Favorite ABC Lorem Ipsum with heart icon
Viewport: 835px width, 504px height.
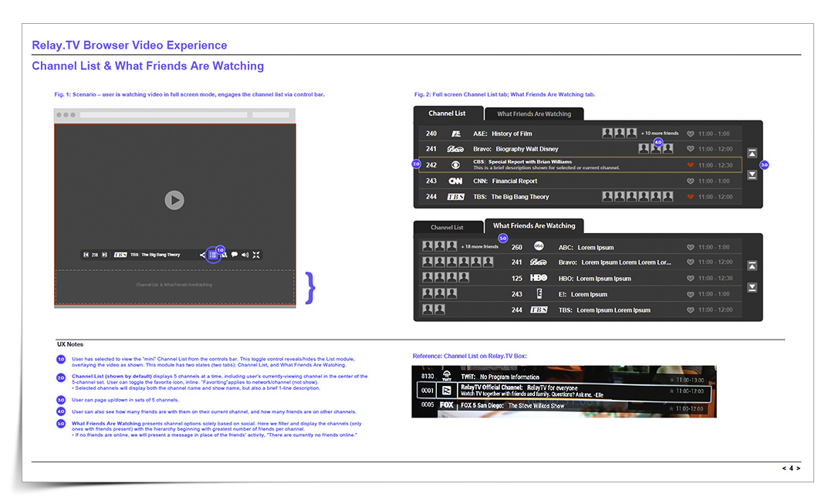(691, 247)
